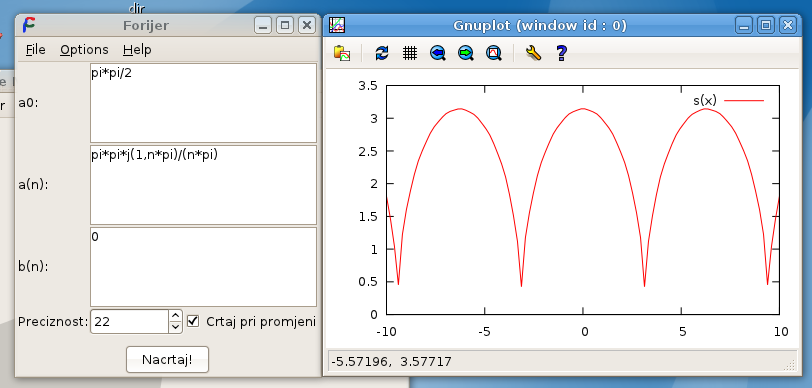Open the Gnuplot configuration wrench
The width and height of the screenshot is (812, 388).
(533, 53)
